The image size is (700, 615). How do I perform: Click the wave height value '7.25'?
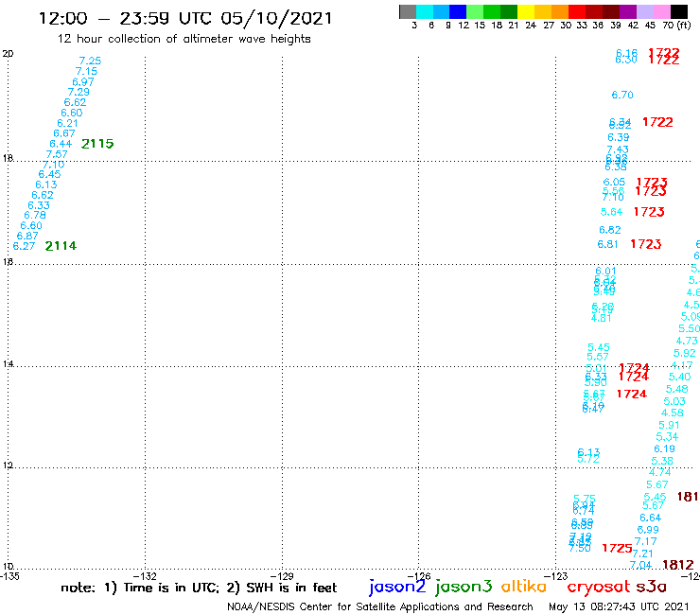click(x=90, y=61)
